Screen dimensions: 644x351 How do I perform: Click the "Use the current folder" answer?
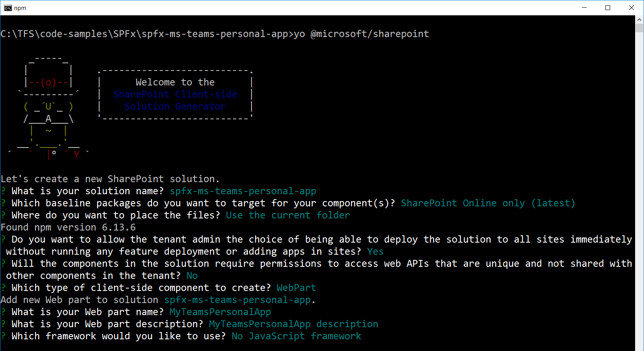pyautogui.click(x=288, y=215)
